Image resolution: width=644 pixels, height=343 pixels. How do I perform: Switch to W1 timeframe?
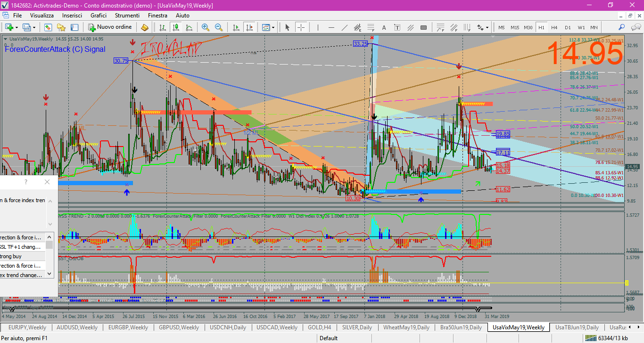(581, 27)
